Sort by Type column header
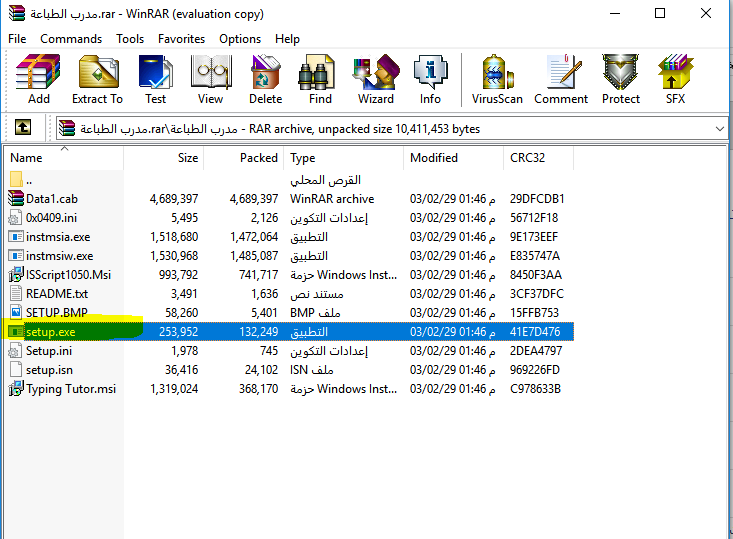Screen dimensions: 733x539 click(x=344, y=158)
